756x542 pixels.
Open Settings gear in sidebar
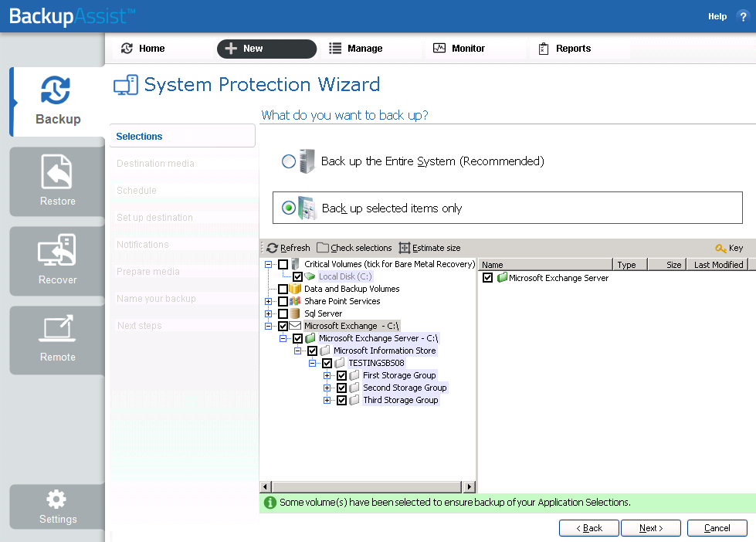[57, 506]
